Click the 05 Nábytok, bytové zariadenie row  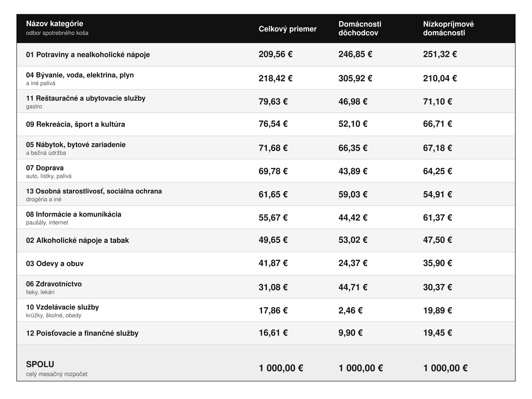coord(266,148)
